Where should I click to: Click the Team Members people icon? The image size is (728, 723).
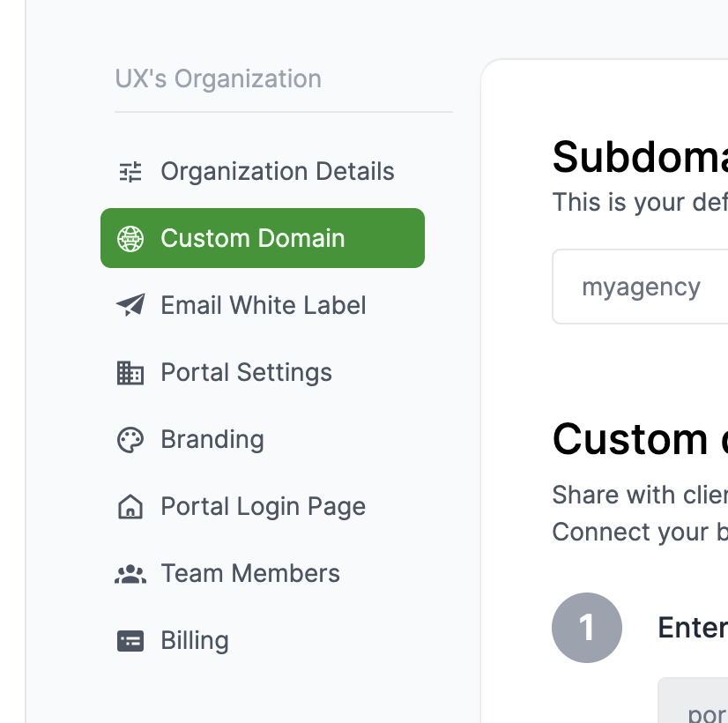(130, 573)
